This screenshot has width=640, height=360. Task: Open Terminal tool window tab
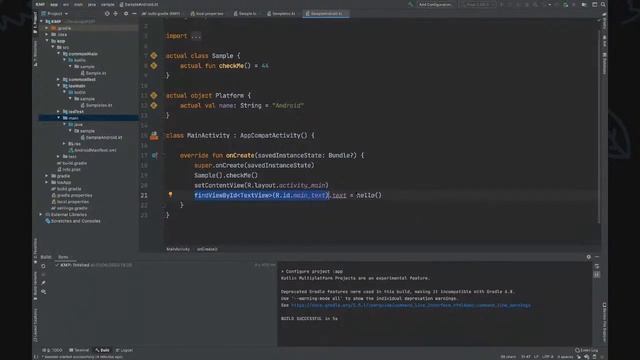(x=79, y=350)
